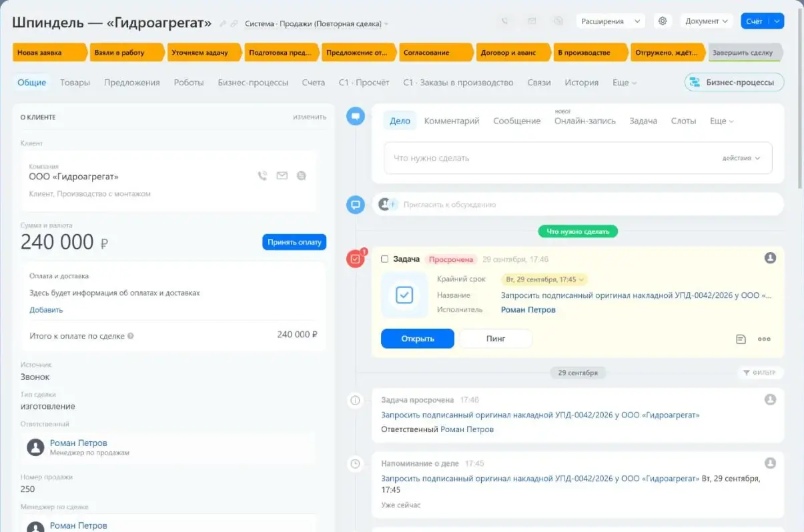Viewport: 804px width, 532px height.
Task: Click avatar on Задача просрочена entry
Action: pos(770,399)
